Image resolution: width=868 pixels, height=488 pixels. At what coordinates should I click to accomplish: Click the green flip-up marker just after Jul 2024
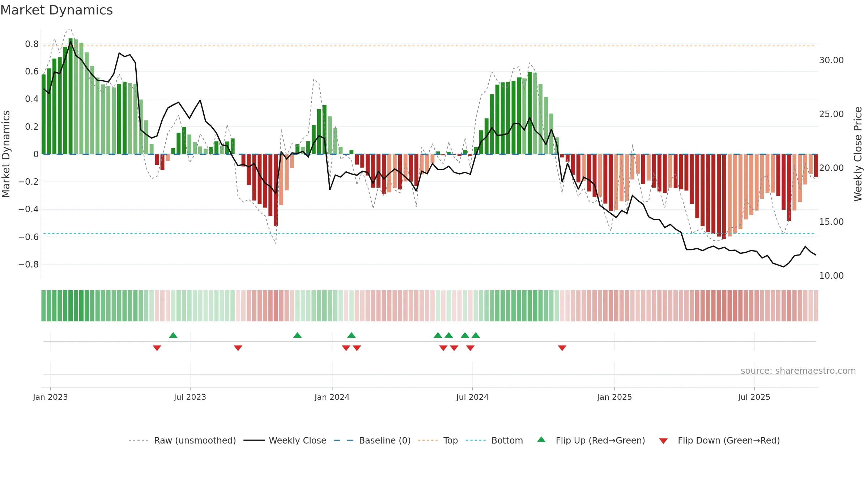476,335
